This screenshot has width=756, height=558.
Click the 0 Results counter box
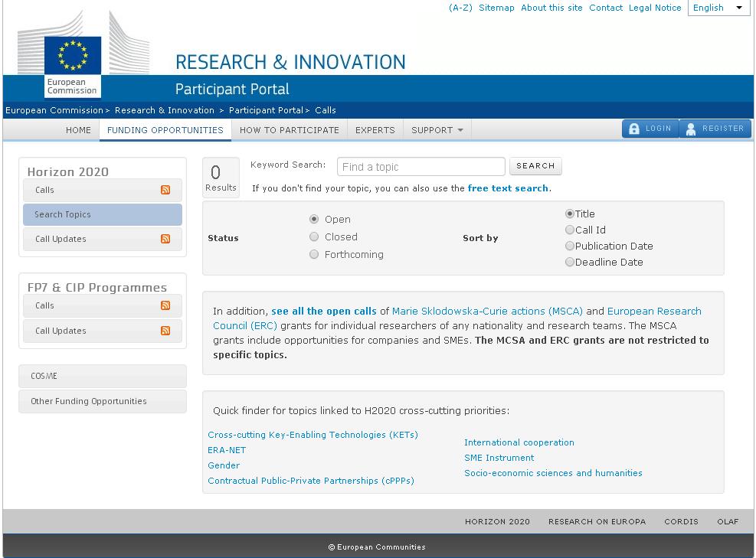click(x=221, y=178)
